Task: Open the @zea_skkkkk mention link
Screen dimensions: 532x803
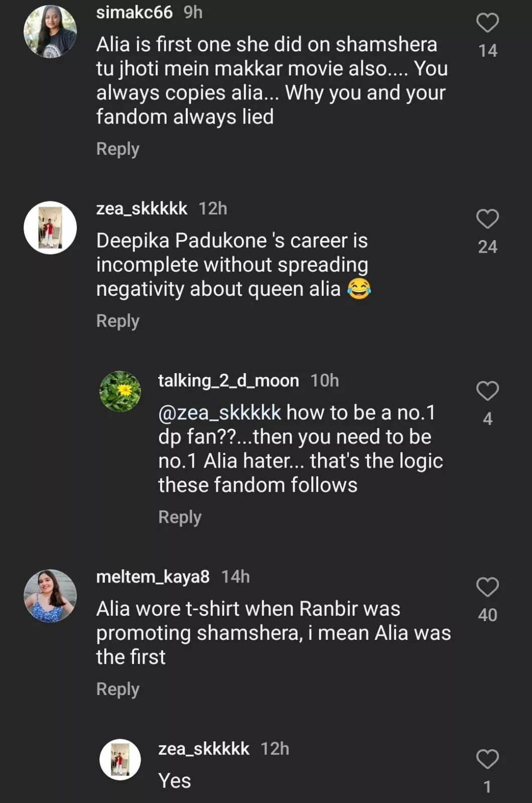Action: tap(219, 413)
